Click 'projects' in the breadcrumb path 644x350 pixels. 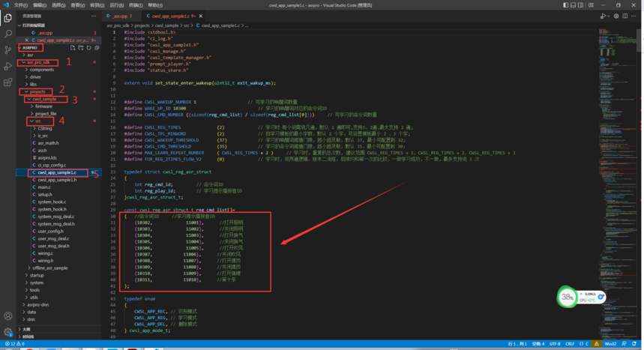pyautogui.click(x=142, y=25)
